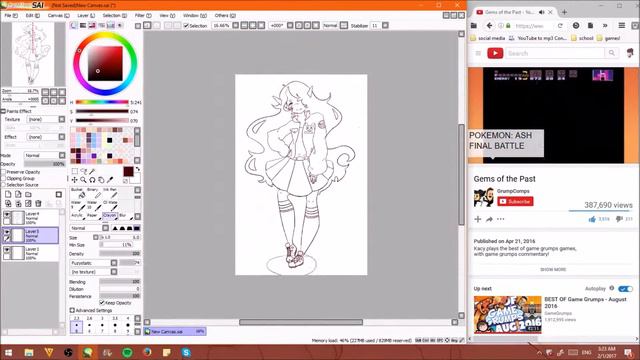Screen dimensions: 640x360
Task: Open the Layer menu
Action: click(86, 16)
